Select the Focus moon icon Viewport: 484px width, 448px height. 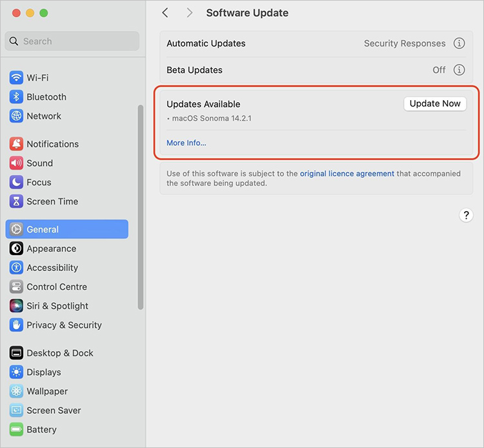(16, 182)
